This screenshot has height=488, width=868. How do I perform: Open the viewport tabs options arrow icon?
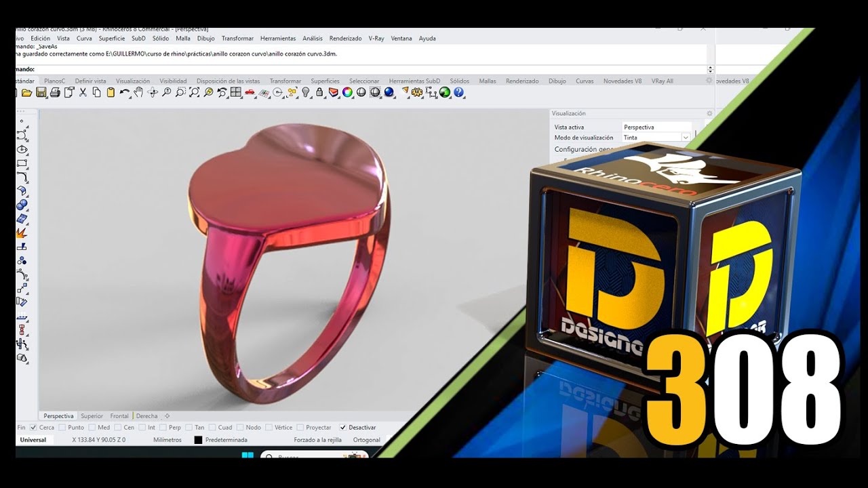pos(167,416)
